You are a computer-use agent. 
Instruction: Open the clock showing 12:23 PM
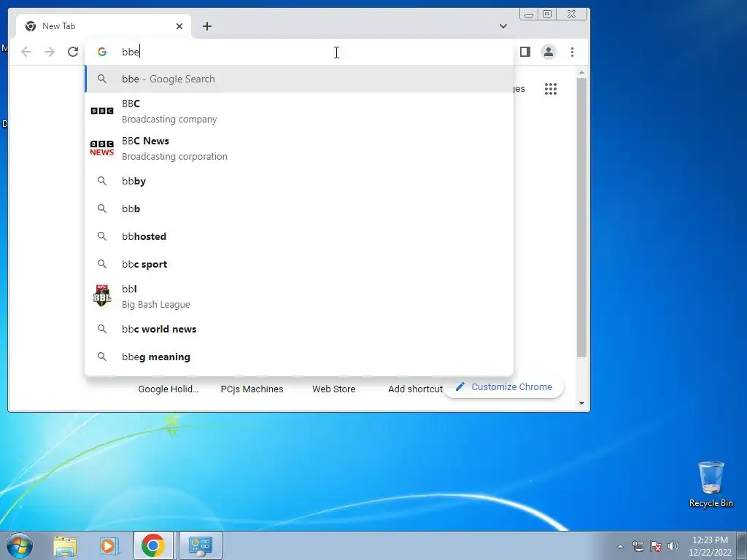coord(709,546)
